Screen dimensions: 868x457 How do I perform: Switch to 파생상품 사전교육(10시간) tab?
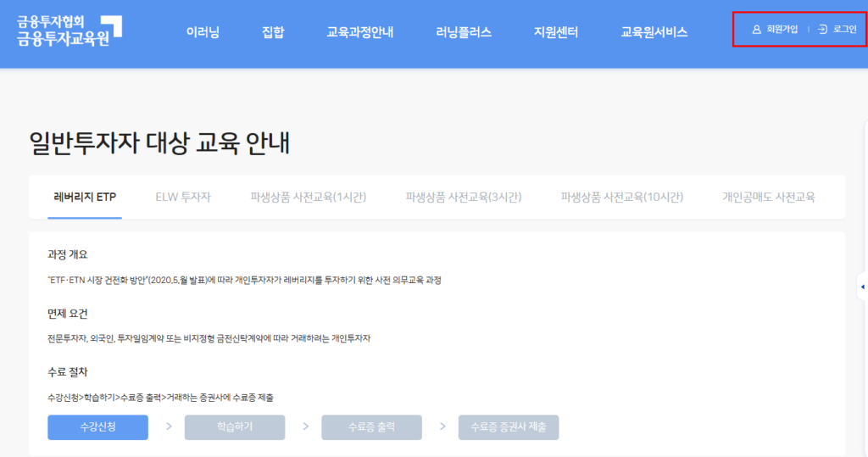pos(621,197)
